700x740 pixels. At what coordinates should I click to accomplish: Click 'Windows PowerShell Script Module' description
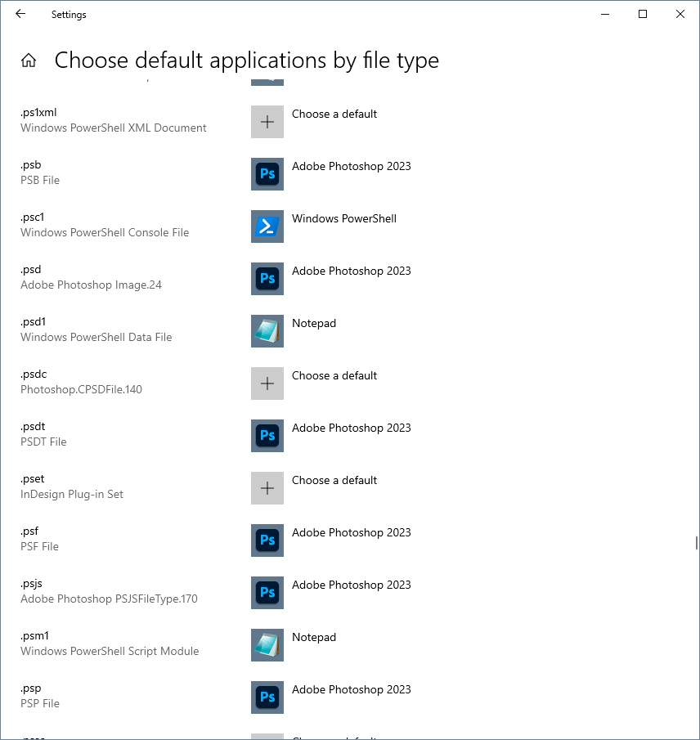(x=110, y=653)
